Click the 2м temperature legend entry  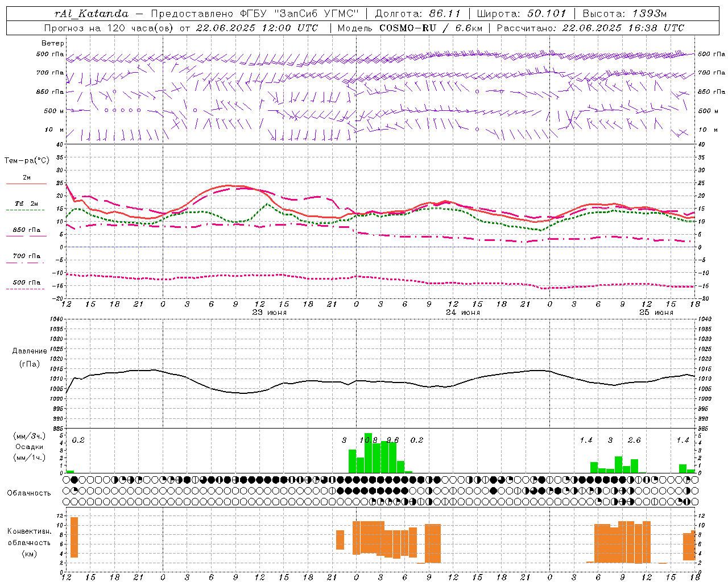(x=27, y=178)
